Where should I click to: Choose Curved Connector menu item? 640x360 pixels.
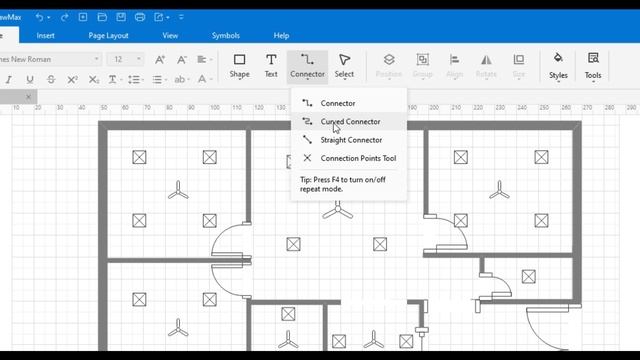(349, 121)
